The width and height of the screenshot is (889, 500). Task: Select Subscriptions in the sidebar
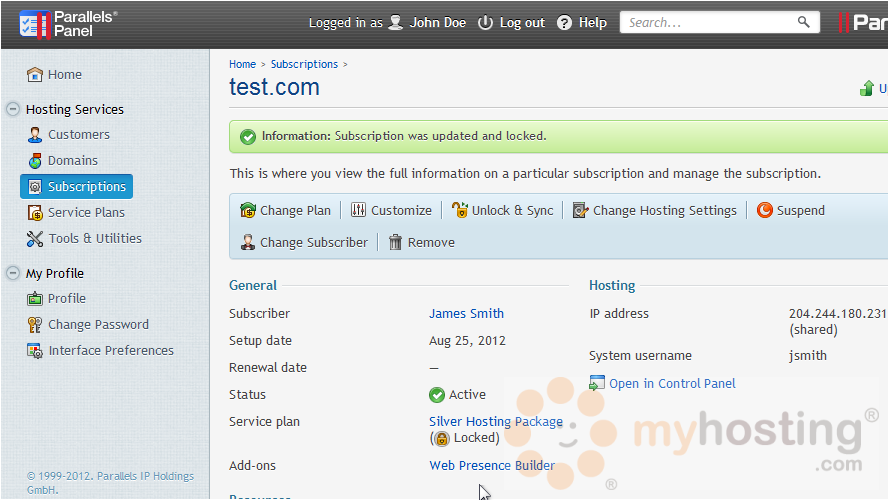tap(77, 187)
